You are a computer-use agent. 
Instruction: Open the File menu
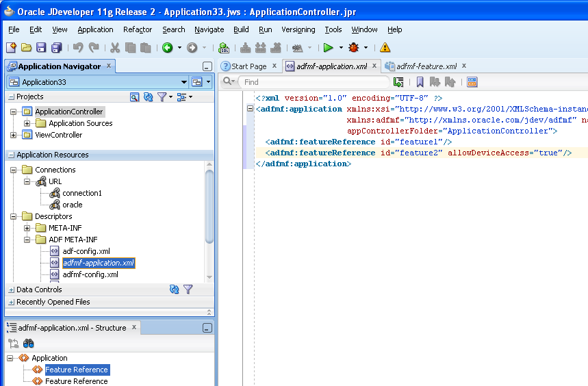[14, 29]
